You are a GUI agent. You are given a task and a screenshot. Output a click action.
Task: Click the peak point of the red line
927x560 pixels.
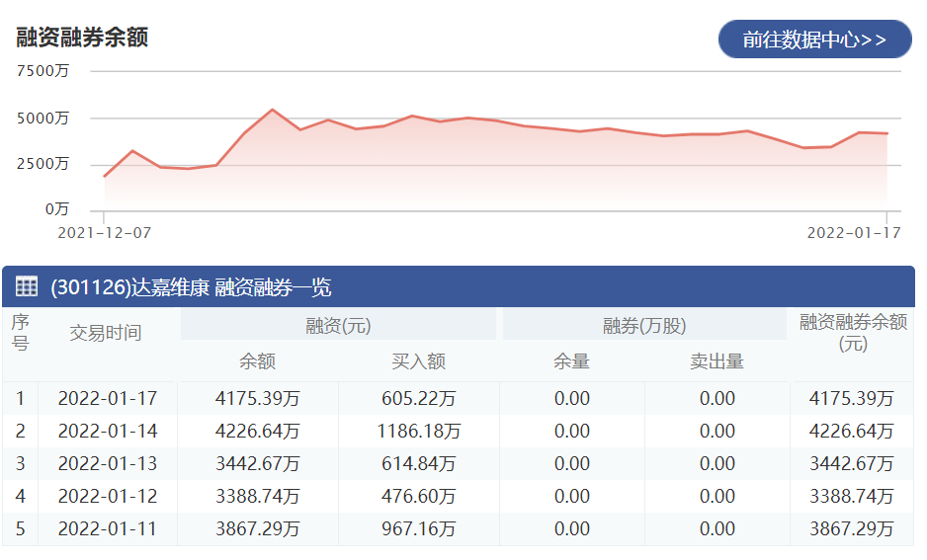point(272,110)
